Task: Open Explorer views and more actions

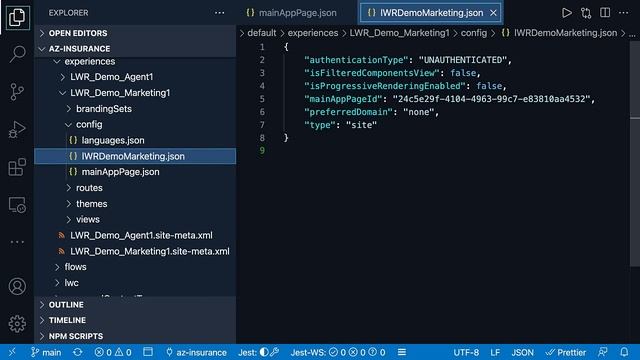Action: point(220,13)
